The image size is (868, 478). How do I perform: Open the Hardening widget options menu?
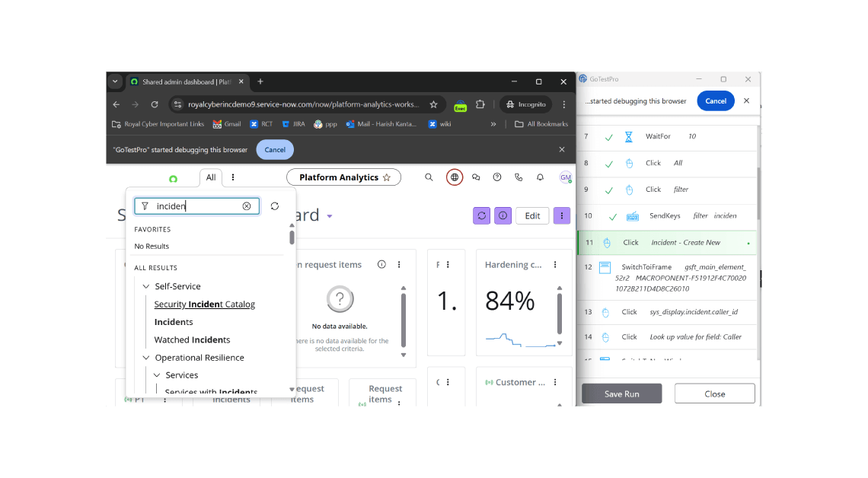tap(555, 264)
